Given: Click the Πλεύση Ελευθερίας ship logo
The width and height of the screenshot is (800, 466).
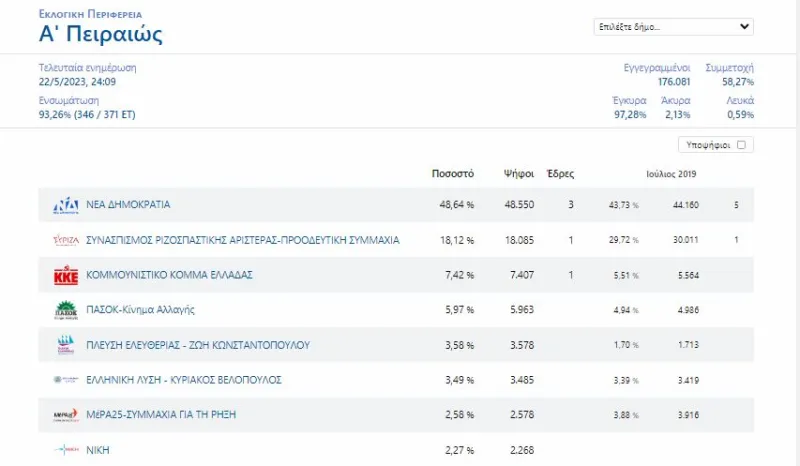Looking at the screenshot, I should click(66, 345).
